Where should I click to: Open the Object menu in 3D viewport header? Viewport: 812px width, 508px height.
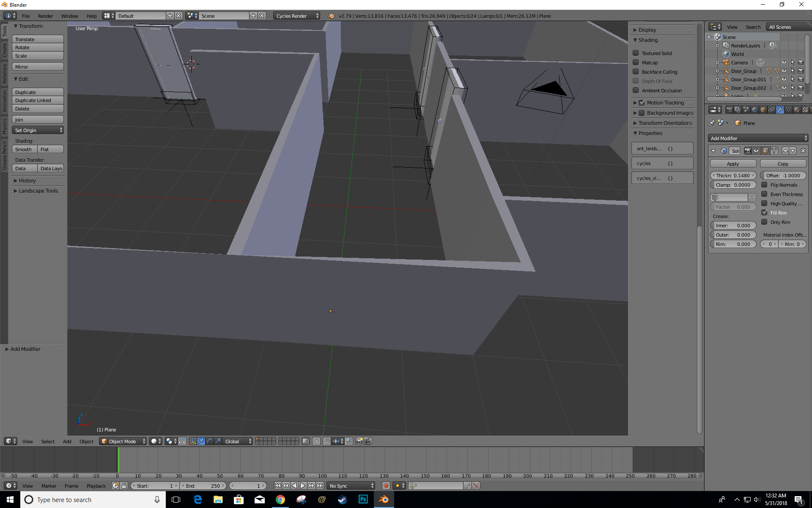(86, 441)
